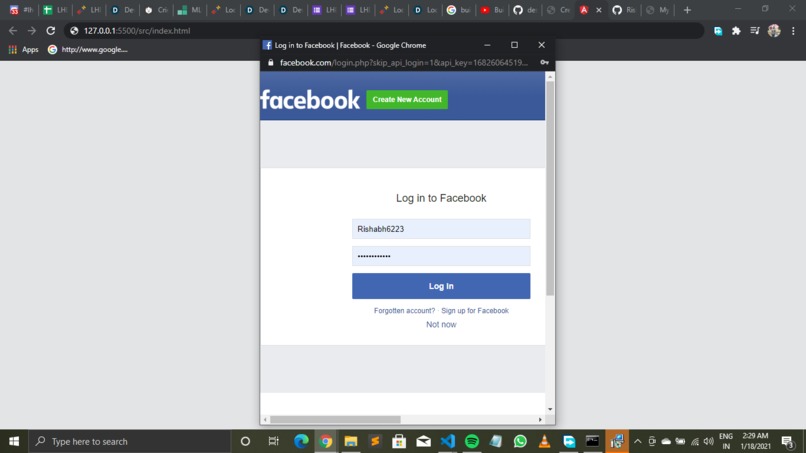The height and width of the screenshot is (453, 806).
Task: Open WhatsApp from the taskbar
Action: coord(520,441)
